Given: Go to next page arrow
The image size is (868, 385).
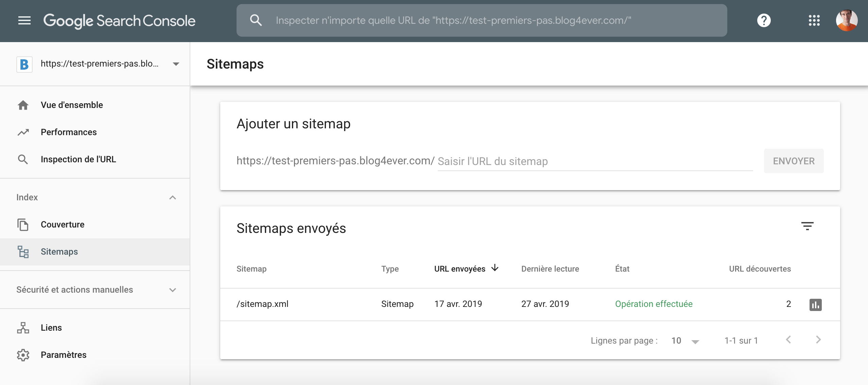Looking at the screenshot, I should 818,340.
